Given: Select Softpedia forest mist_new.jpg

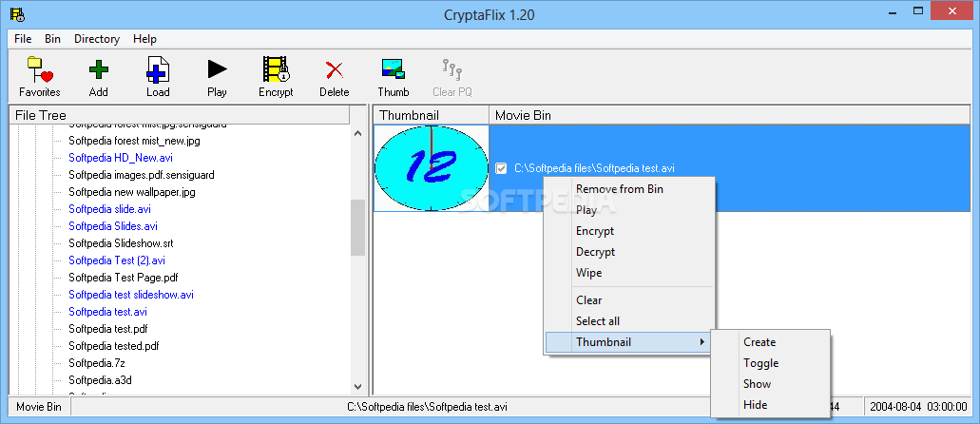Looking at the screenshot, I should click(134, 141).
